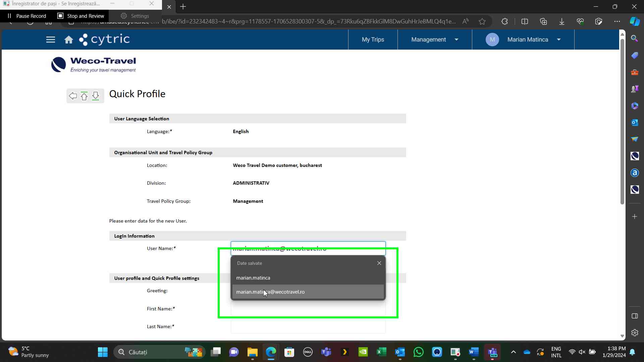Toggle sidebar visibility icon
The width and height of the screenshot is (644, 362).
tap(635, 316)
